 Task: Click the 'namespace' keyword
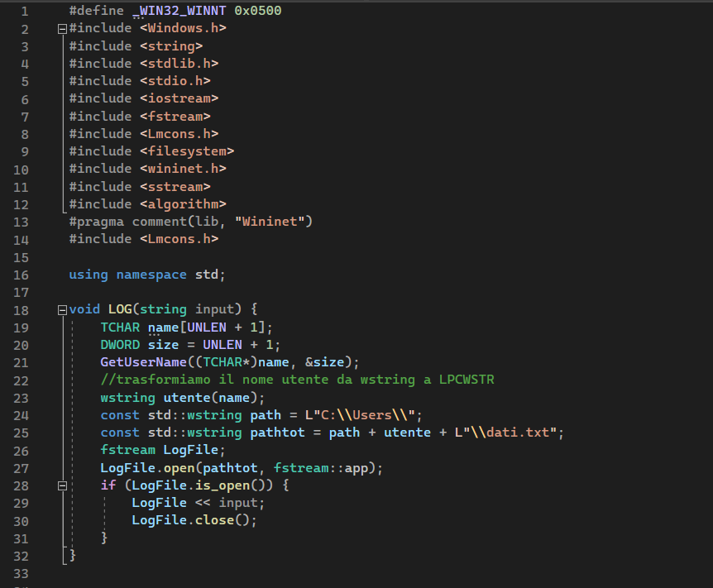pos(151,275)
